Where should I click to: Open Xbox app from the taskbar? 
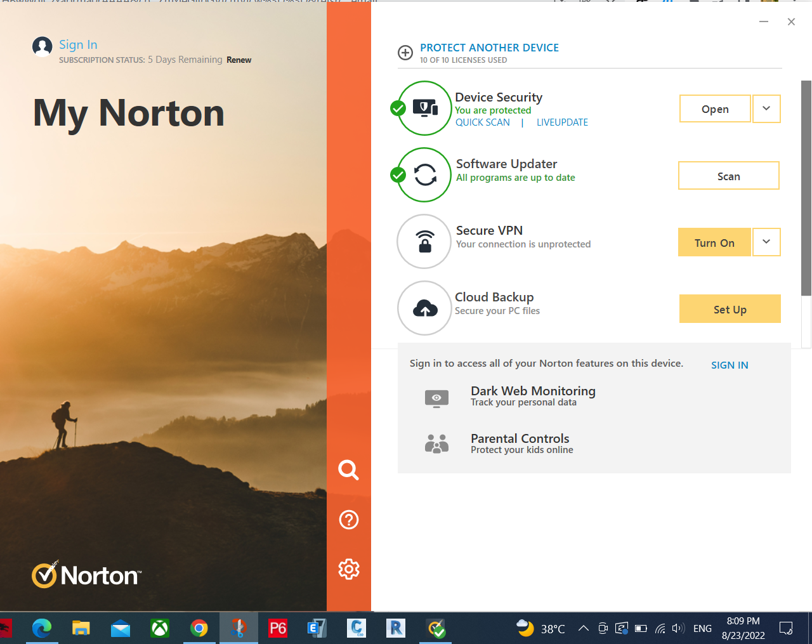point(160,628)
